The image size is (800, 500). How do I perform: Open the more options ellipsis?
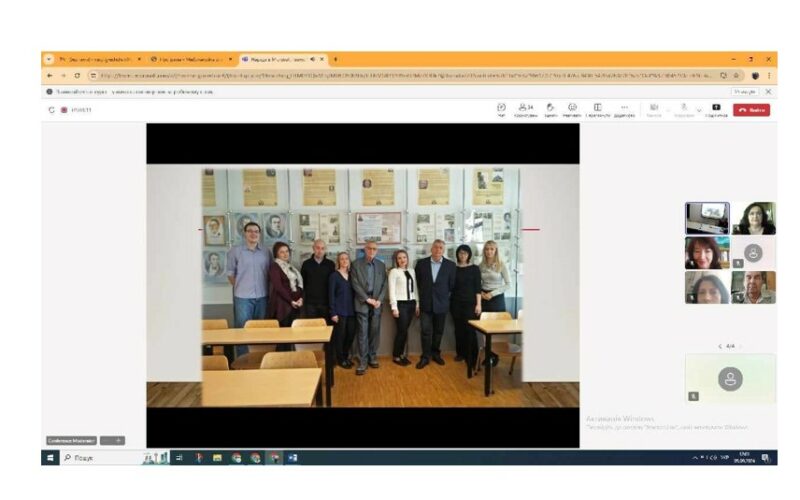click(x=624, y=108)
